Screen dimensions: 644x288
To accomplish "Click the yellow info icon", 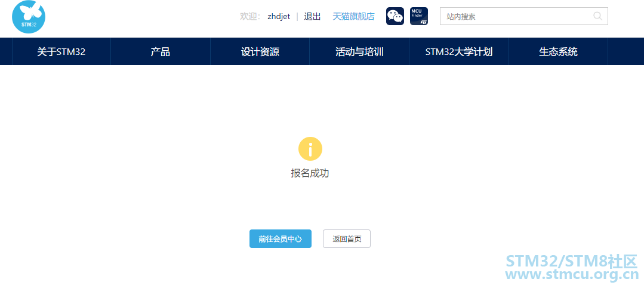I will click(x=310, y=149).
